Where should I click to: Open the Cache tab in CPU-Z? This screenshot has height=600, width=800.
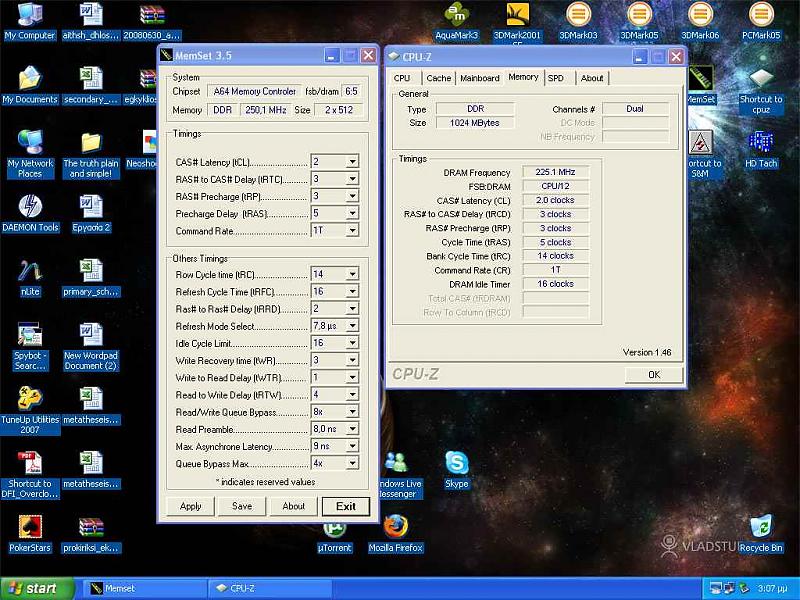(439, 78)
